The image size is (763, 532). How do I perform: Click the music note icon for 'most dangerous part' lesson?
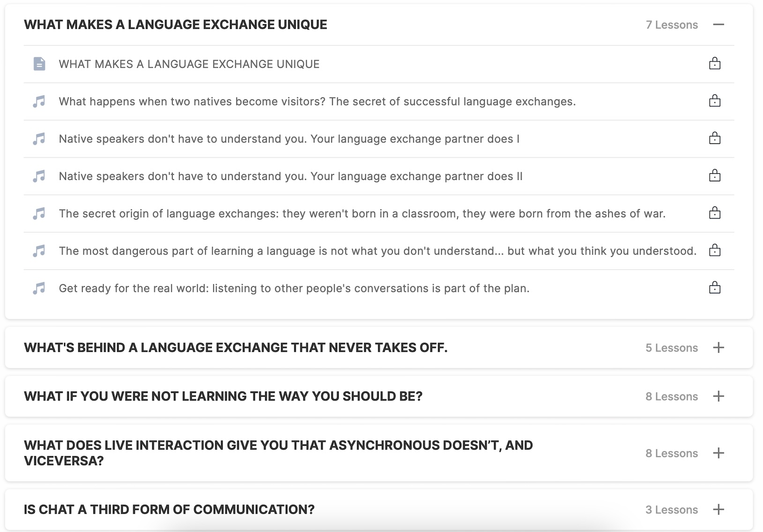pyautogui.click(x=39, y=251)
